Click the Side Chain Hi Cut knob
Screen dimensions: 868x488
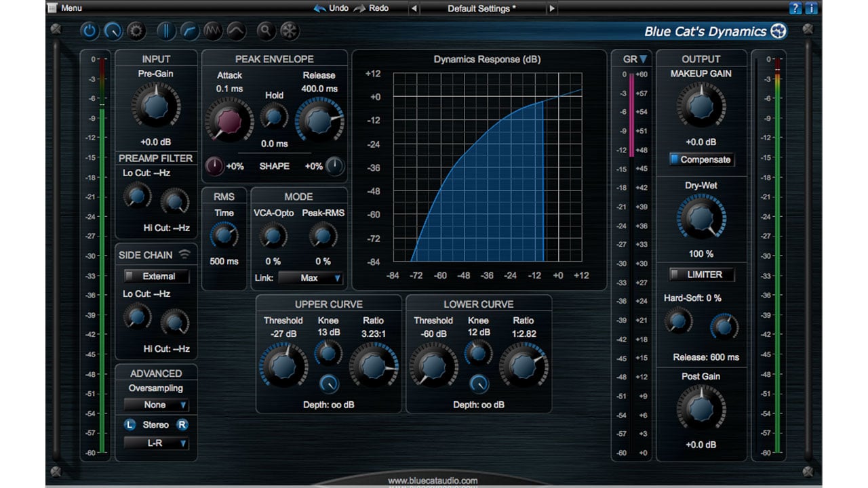[x=175, y=322]
